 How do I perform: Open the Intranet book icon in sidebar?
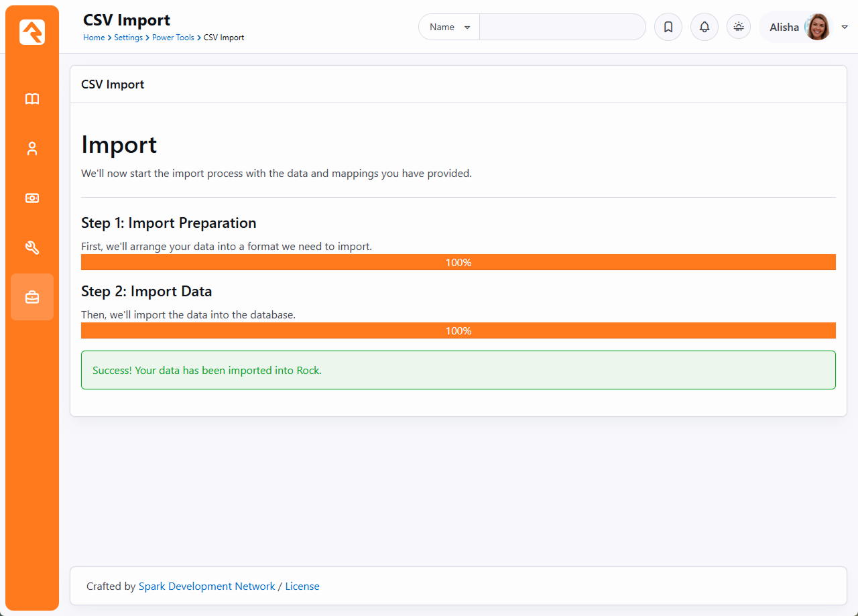[x=32, y=99]
